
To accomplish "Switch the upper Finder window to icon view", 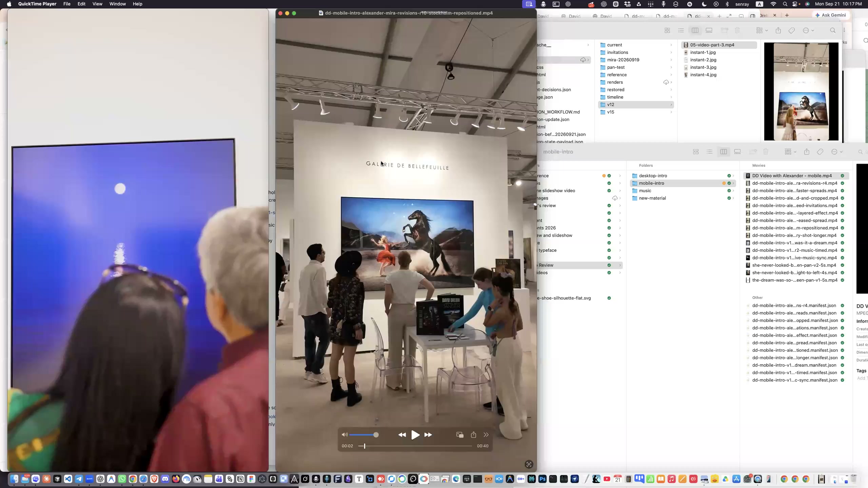I will pos(667,30).
